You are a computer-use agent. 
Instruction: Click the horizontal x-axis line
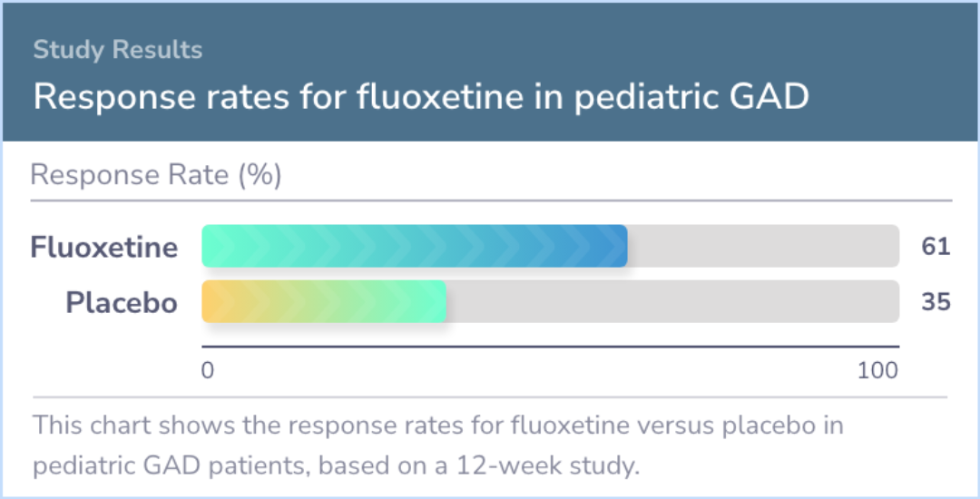click(550, 346)
